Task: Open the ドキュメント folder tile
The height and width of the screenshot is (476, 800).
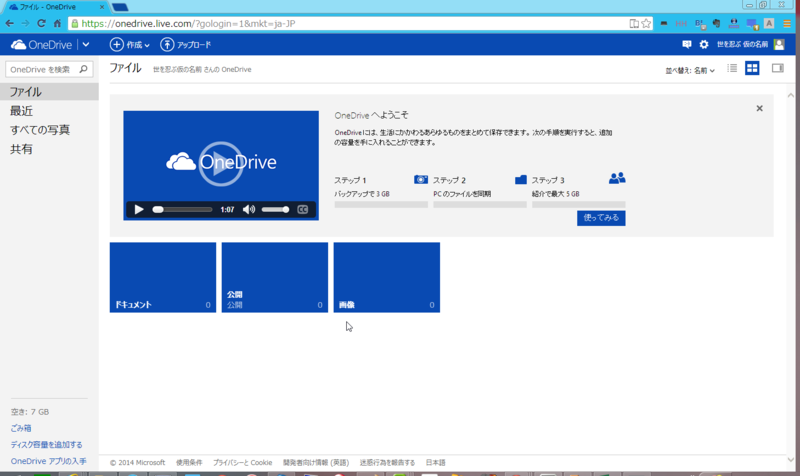Action: (163, 277)
